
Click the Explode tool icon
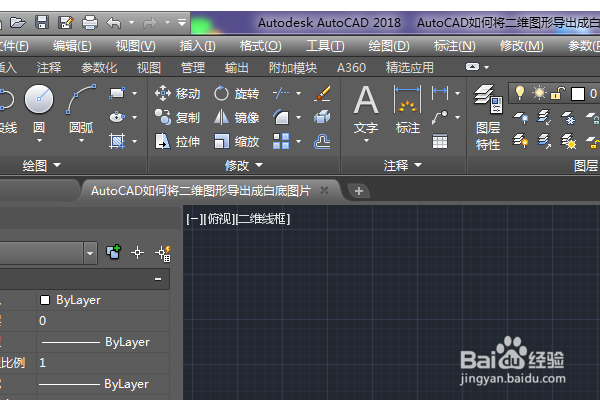pyautogui.click(x=322, y=117)
